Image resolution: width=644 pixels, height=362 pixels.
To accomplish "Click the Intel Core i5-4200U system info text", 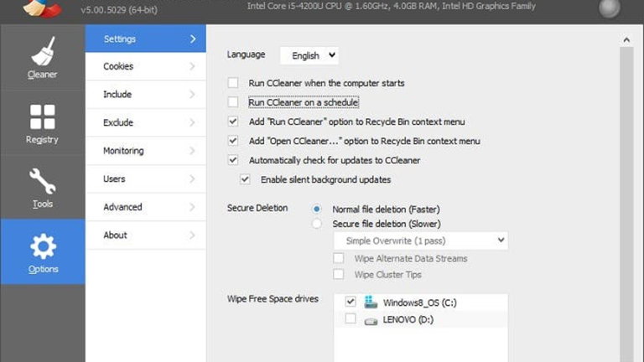I will point(392,6).
